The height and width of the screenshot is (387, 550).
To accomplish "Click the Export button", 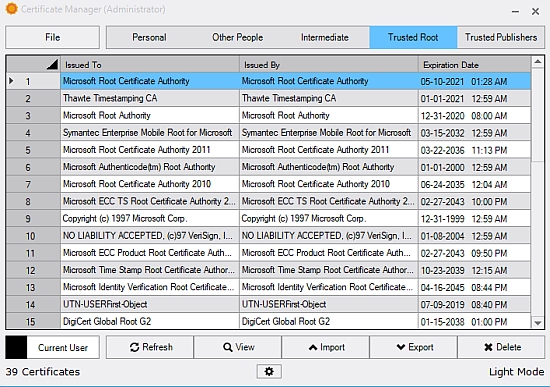I will click(414, 347).
